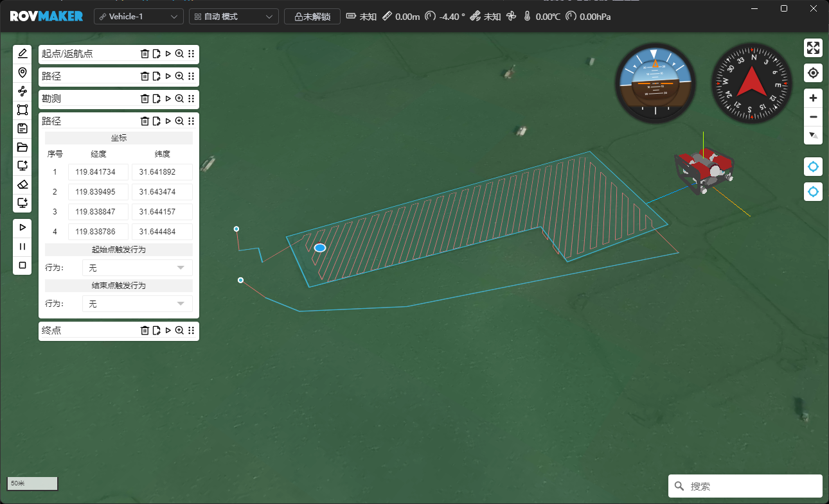Pause the mission playback

22,247
